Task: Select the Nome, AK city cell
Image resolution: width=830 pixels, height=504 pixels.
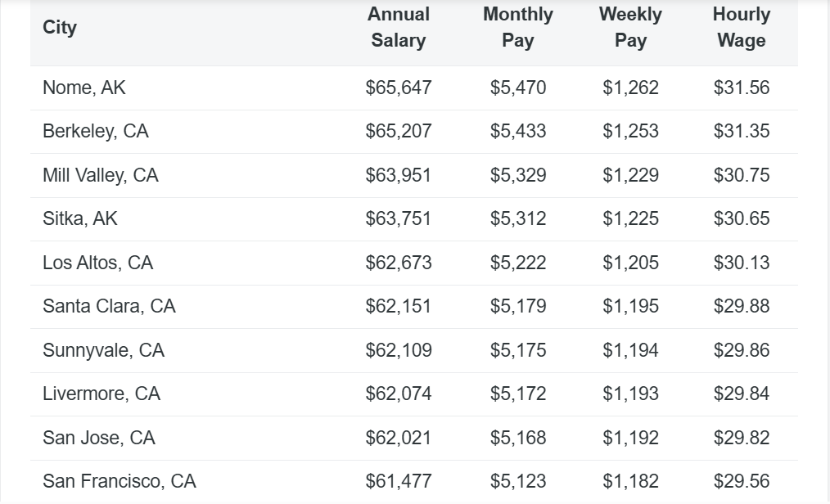Action: point(84,88)
